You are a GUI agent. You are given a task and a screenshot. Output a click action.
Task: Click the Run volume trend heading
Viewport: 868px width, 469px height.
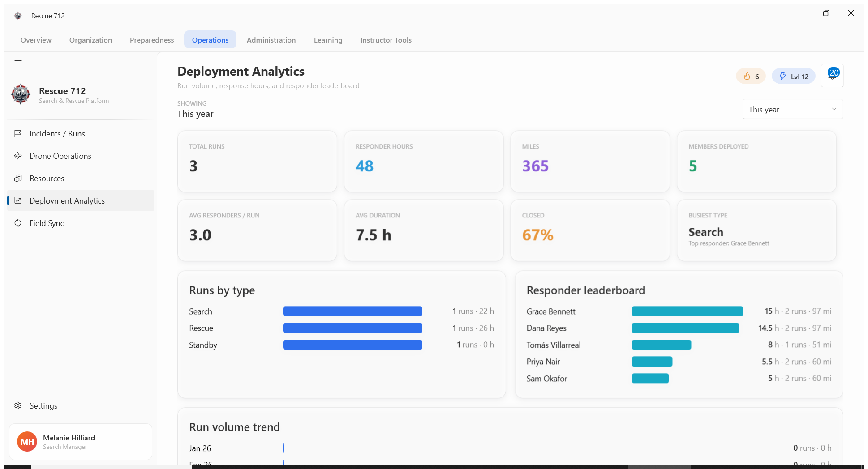234,427
